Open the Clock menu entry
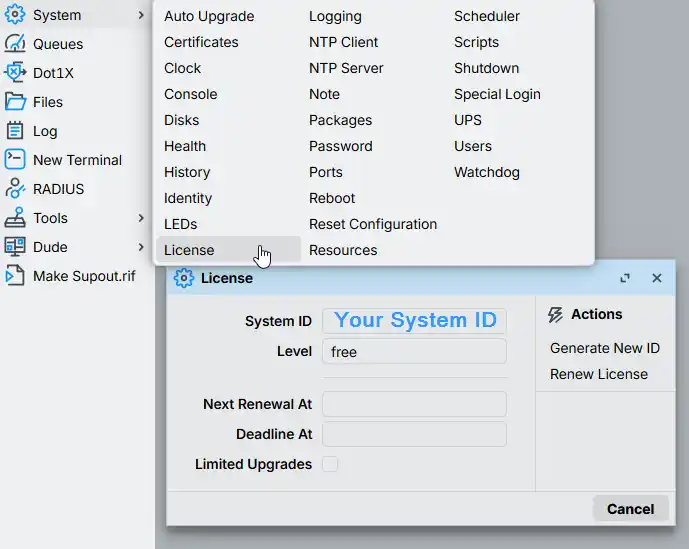This screenshot has width=689, height=549. (x=182, y=68)
